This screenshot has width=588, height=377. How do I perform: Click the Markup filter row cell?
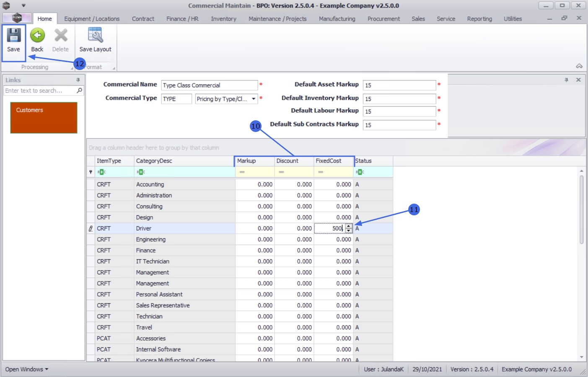coord(256,172)
